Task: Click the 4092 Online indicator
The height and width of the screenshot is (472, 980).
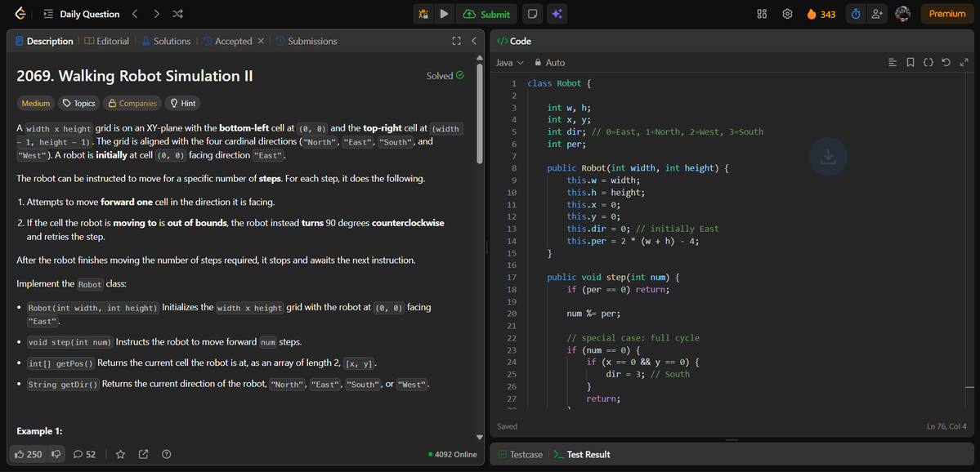Action: click(x=453, y=455)
